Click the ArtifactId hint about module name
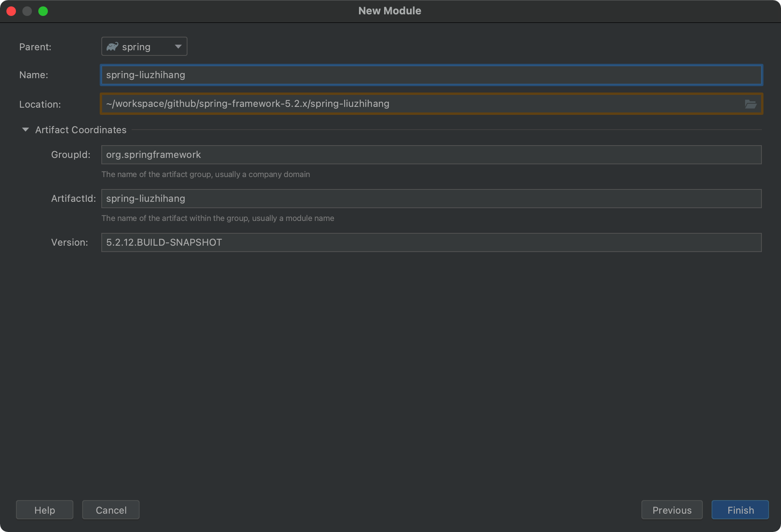This screenshot has width=781, height=532. [218, 218]
